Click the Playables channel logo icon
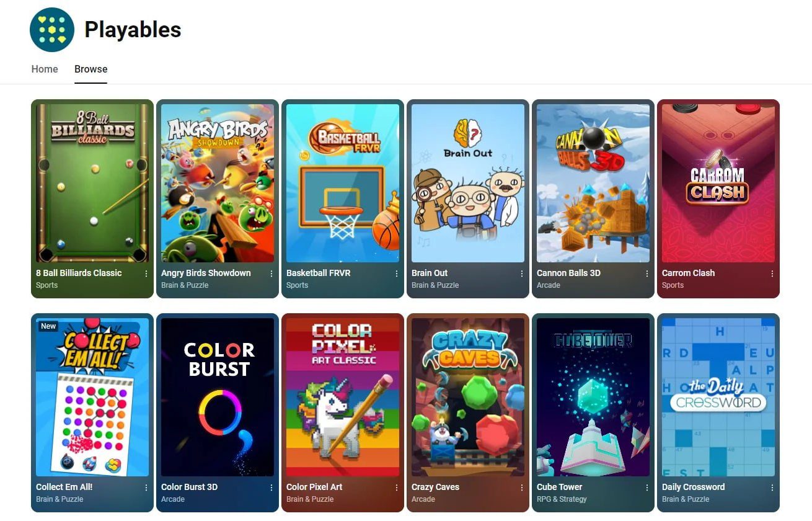This screenshot has height=521, width=812. [x=52, y=29]
